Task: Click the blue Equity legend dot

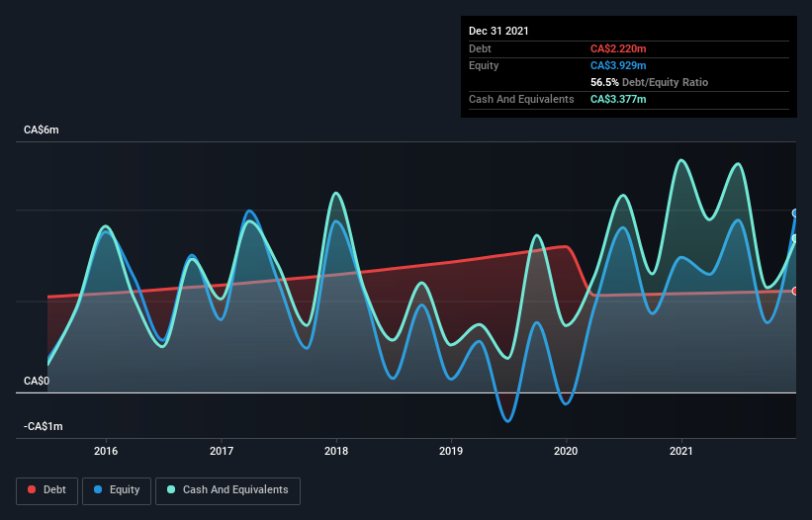Action: (98, 489)
